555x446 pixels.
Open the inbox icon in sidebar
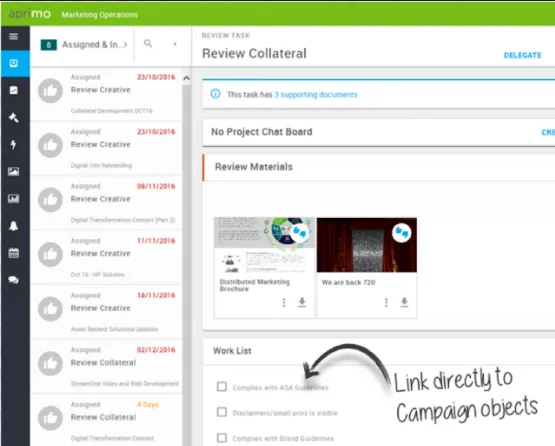[13, 64]
